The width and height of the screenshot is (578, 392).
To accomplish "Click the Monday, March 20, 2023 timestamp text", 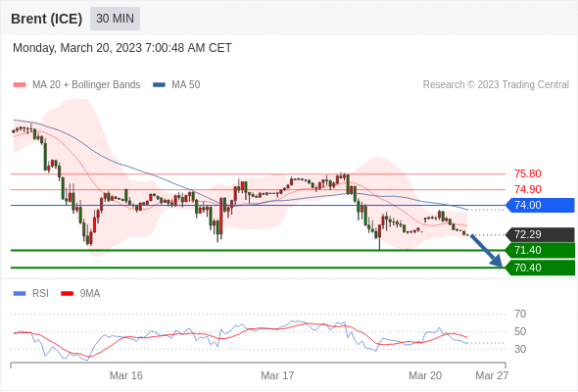I will click(122, 48).
